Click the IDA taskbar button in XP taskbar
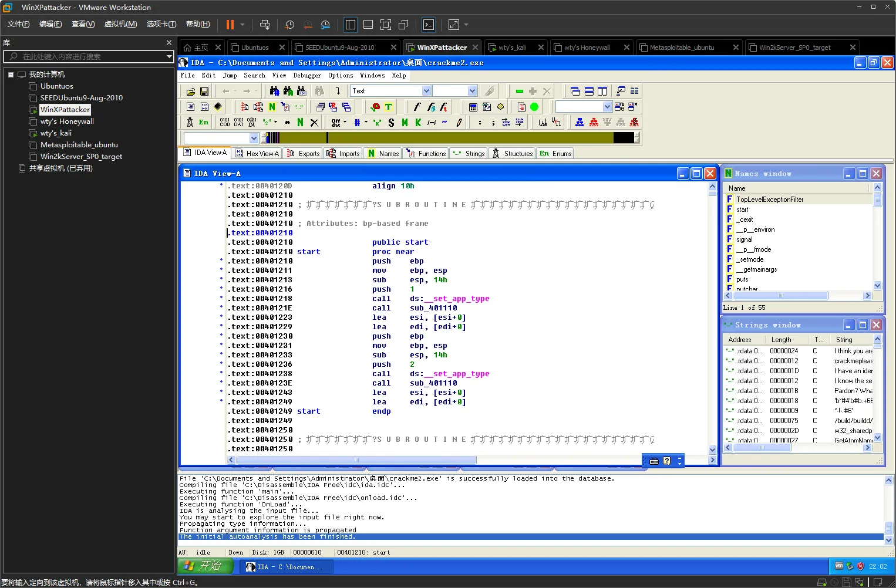 [x=285, y=566]
